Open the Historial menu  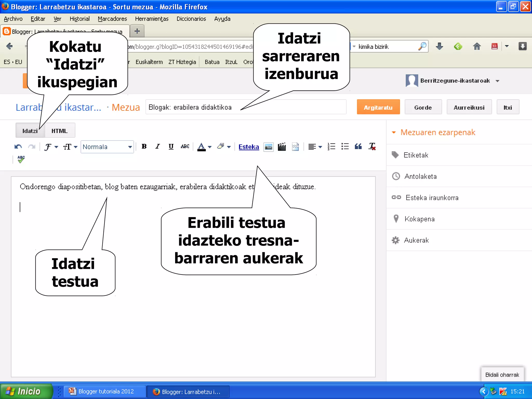pyautogui.click(x=79, y=19)
